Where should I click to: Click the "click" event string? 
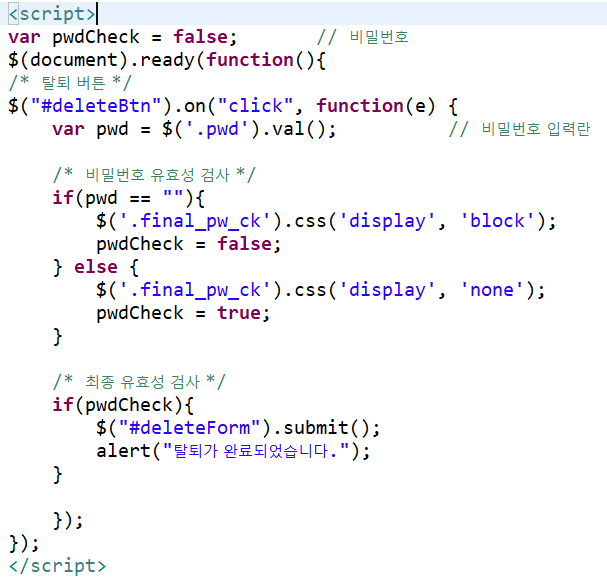pyautogui.click(x=255, y=106)
